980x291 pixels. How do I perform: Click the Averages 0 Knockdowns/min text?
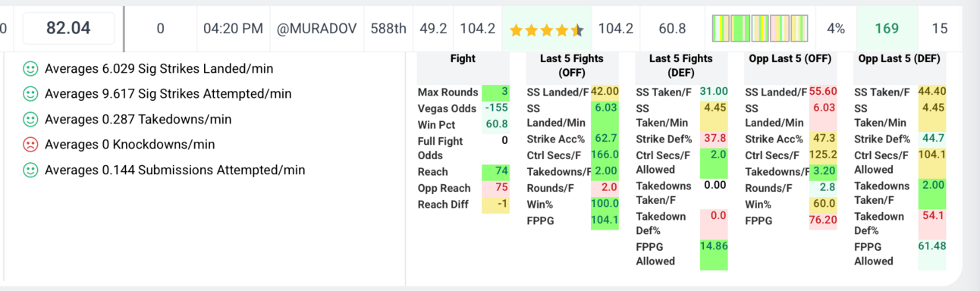click(x=130, y=145)
